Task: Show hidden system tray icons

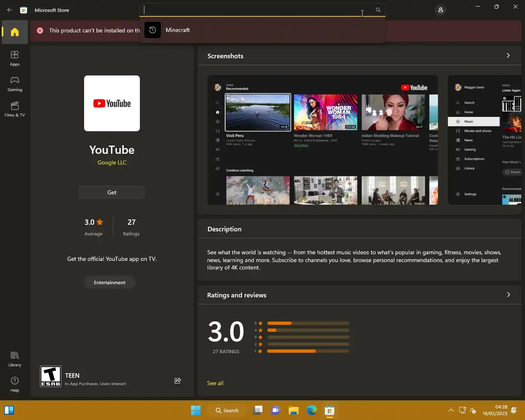Action: pos(451,410)
